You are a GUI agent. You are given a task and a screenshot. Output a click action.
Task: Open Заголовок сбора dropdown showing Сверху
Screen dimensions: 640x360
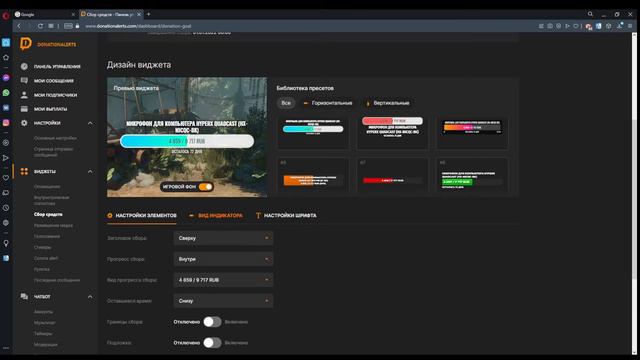223,238
